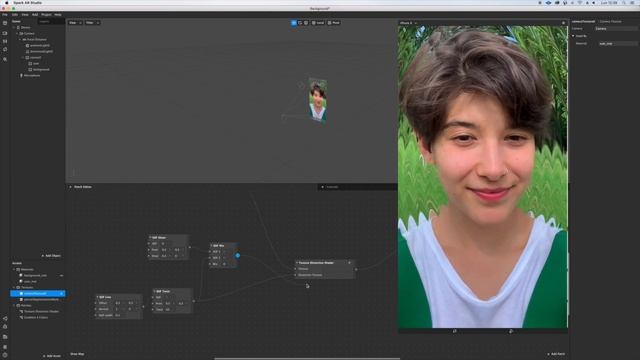This screenshot has height=360, width=640.
Task: Click the Add Asset button
Action: pos(52,356)
